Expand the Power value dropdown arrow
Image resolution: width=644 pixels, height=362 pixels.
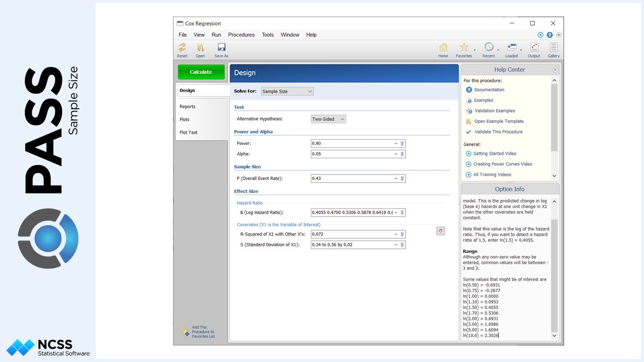(395, 143)
